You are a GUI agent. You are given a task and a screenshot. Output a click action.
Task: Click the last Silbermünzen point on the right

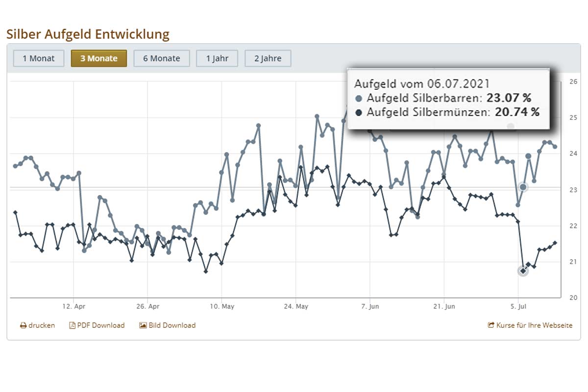click(555, 243)
